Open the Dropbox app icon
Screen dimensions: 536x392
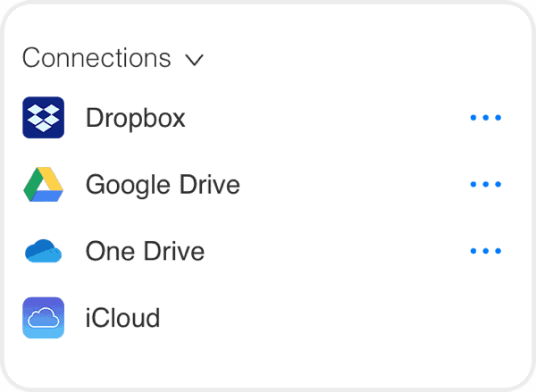pos(44,118)
